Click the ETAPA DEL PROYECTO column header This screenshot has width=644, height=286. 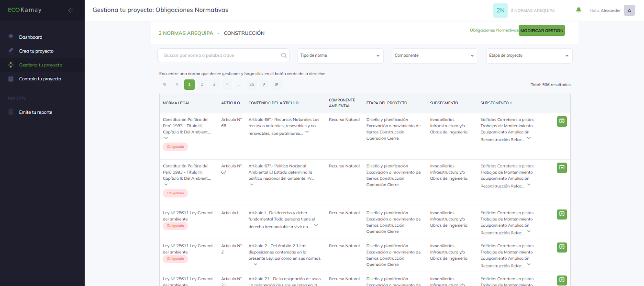coord(387,103)
